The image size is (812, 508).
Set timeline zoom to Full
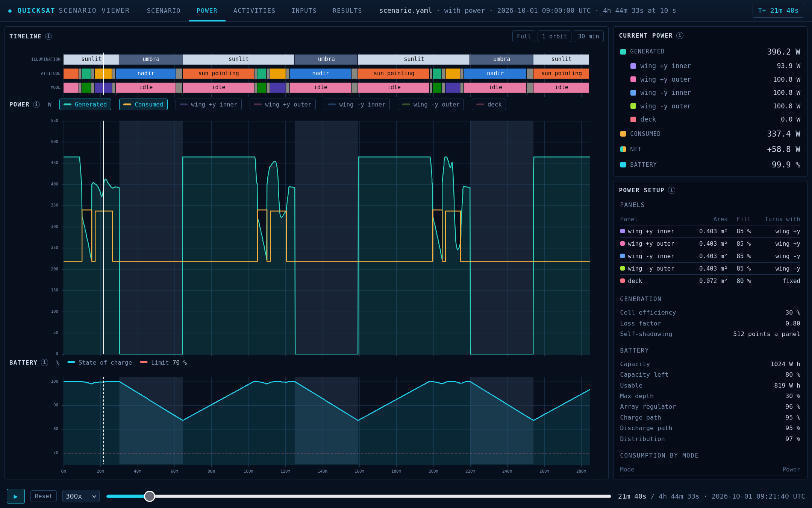tap(524, 37)
